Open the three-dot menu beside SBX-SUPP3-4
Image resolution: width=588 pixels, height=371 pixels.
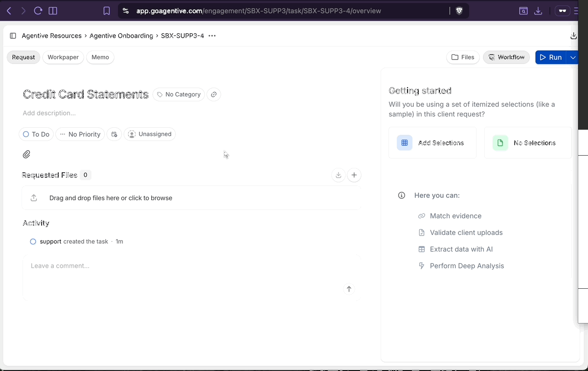point(212,36)
